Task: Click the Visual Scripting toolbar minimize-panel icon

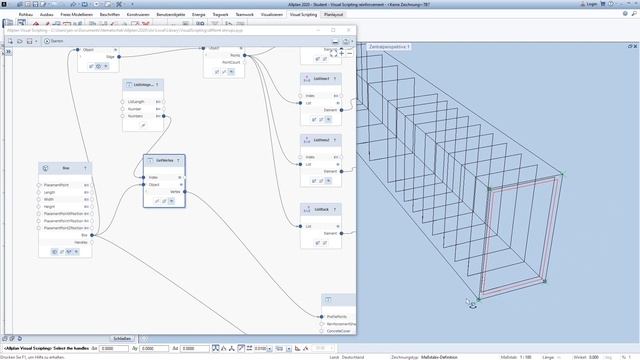Action: click(335, 41)
